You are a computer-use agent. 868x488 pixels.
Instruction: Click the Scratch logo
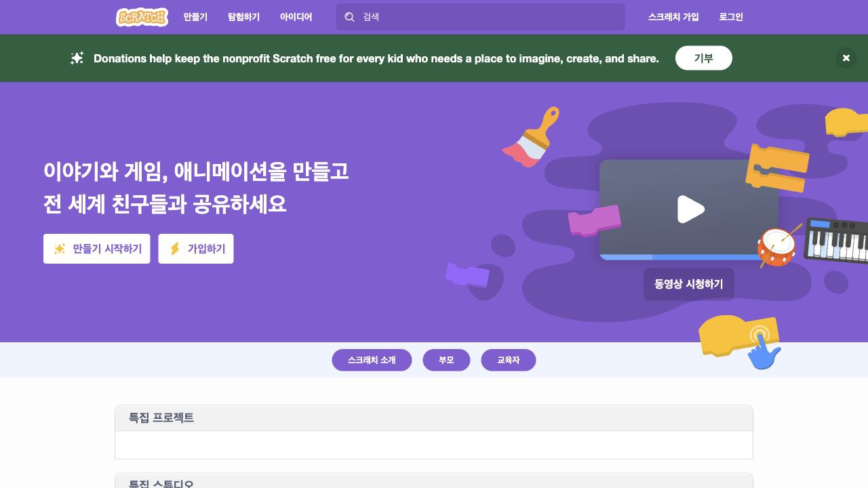(142, 17)
